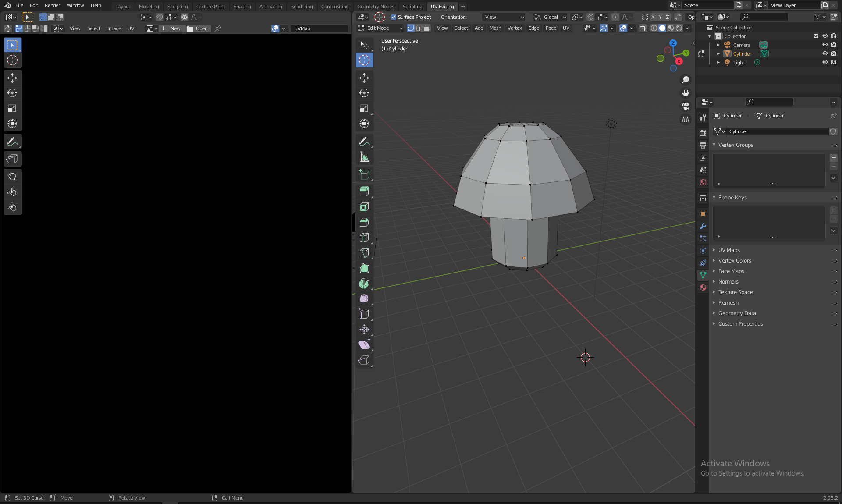The width and height of the screenshot is (842, 504).
Task: Click the viewport Zoom magnifier icon
Action: coord(686,80)
